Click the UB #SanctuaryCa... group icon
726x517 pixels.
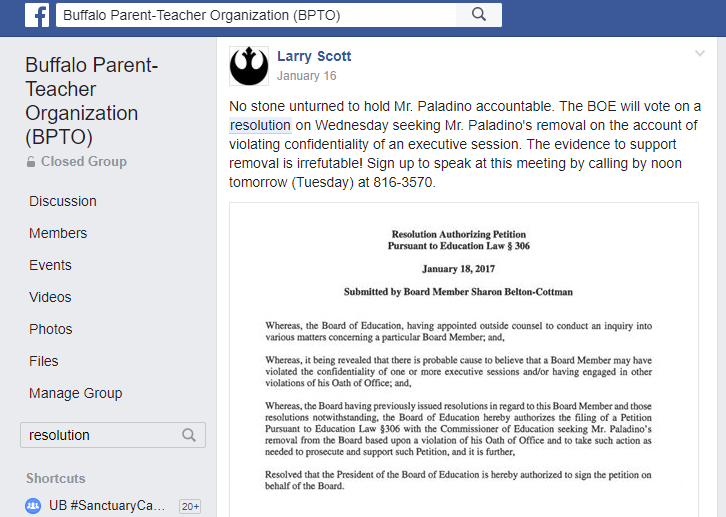(33, 505)
